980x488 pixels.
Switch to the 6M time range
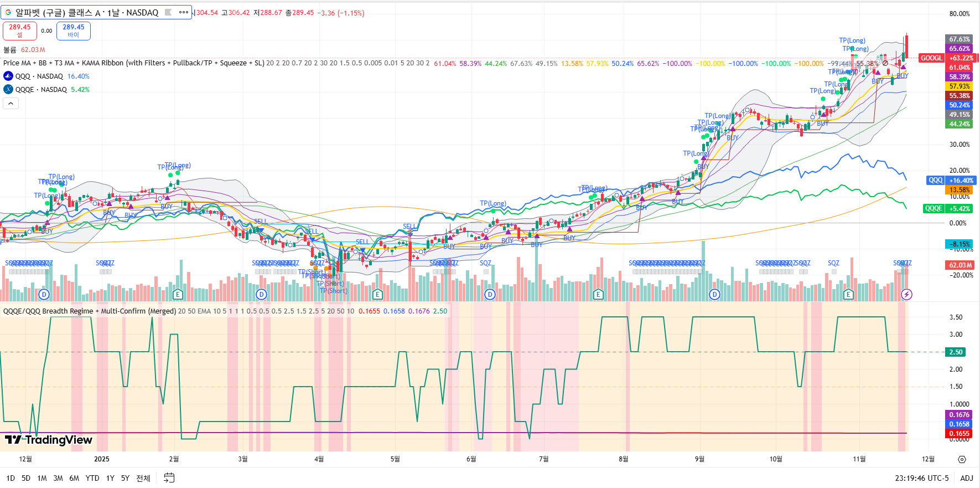74,478
